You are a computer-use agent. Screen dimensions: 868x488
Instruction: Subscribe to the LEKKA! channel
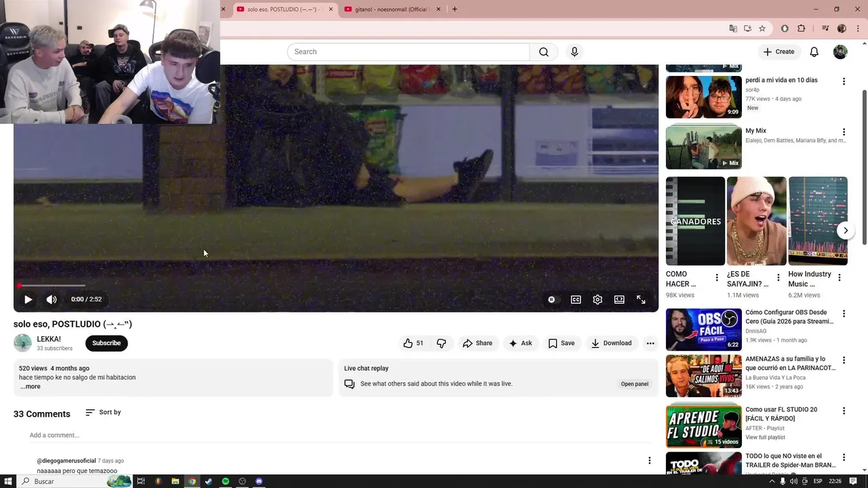tap(106, 343)
